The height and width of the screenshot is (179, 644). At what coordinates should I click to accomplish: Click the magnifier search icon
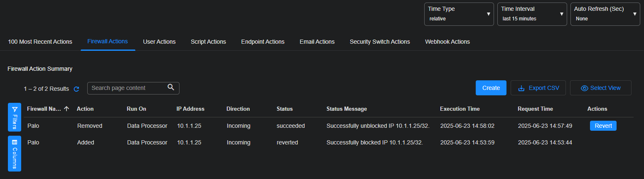point(171,87)
